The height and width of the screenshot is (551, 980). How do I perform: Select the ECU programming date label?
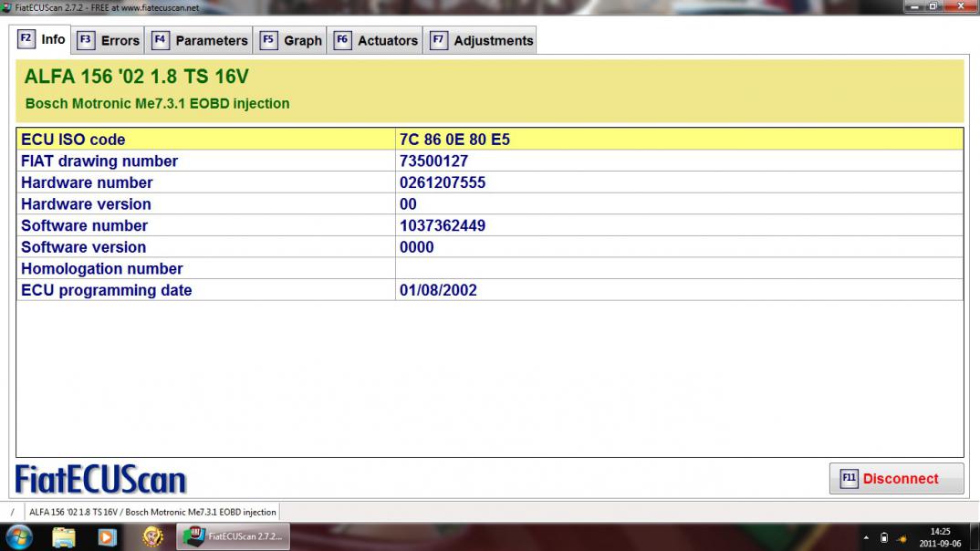tap(106, 290)
